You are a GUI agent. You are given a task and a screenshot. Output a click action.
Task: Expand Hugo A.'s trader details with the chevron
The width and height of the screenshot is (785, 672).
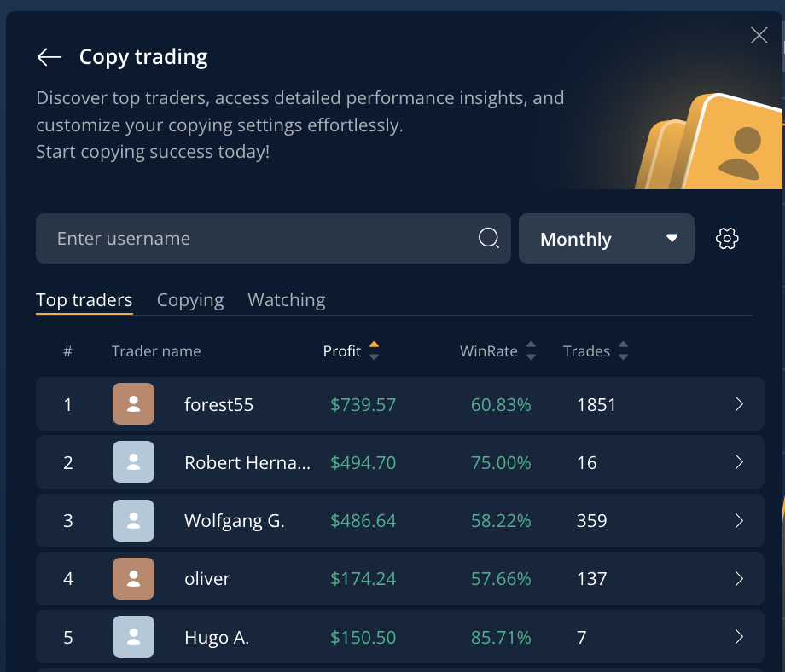739,636
